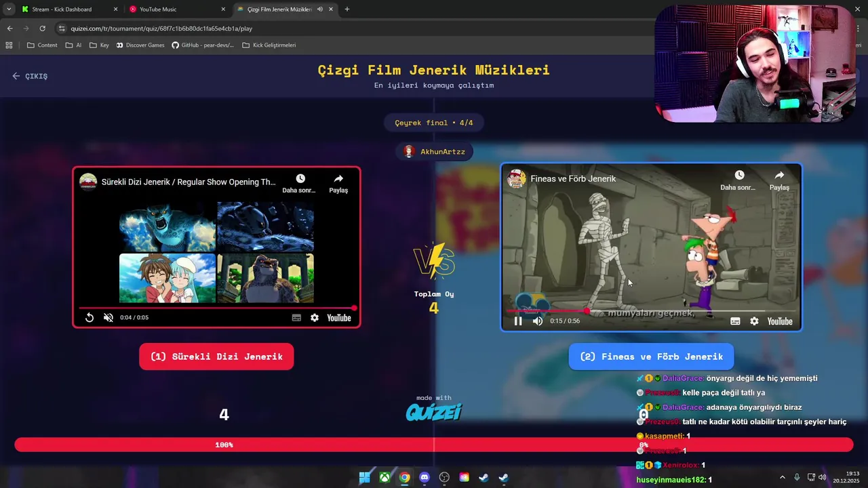Open Xbox app from the taskbar
The height and width of the screenshot is (488, 868).
point(384,477)
